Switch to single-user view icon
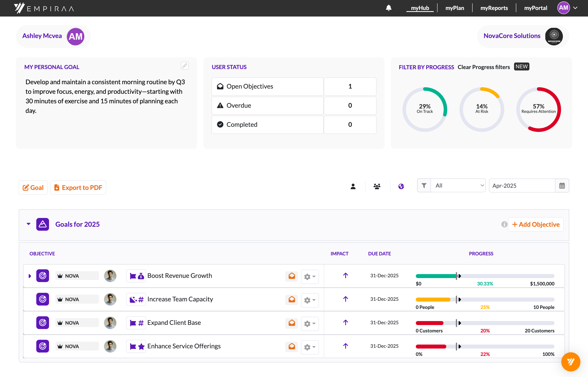This screenshot has height=377, width=588. (353, 186)
